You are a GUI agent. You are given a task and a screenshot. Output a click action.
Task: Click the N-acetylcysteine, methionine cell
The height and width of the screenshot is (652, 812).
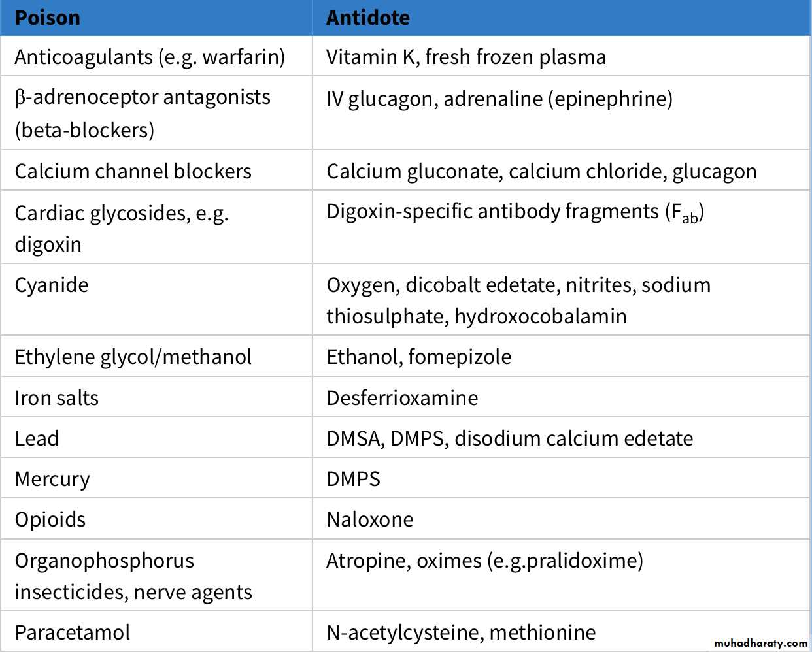pyautogui.click(x=461, y=632)
